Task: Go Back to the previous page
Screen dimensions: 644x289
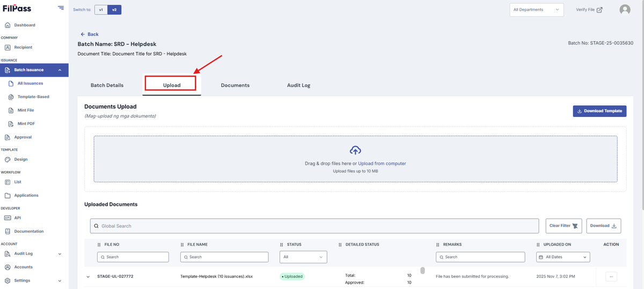Action: point(90,34)
